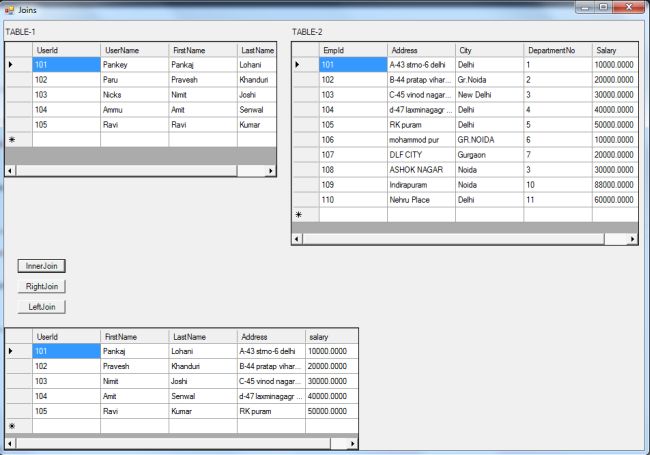The image size is (650, 455).
Task: Select row header for Table-1 row 103
Action: (19, 94)
